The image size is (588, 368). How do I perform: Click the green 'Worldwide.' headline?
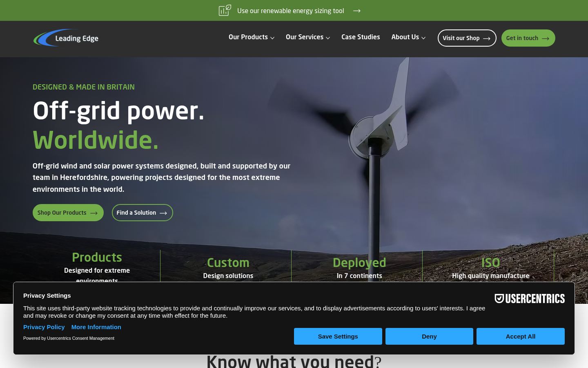coord(96,140)
